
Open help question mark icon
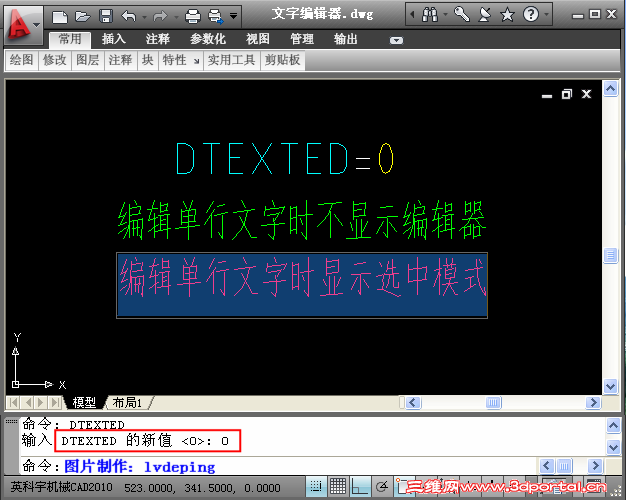(531, 15)
